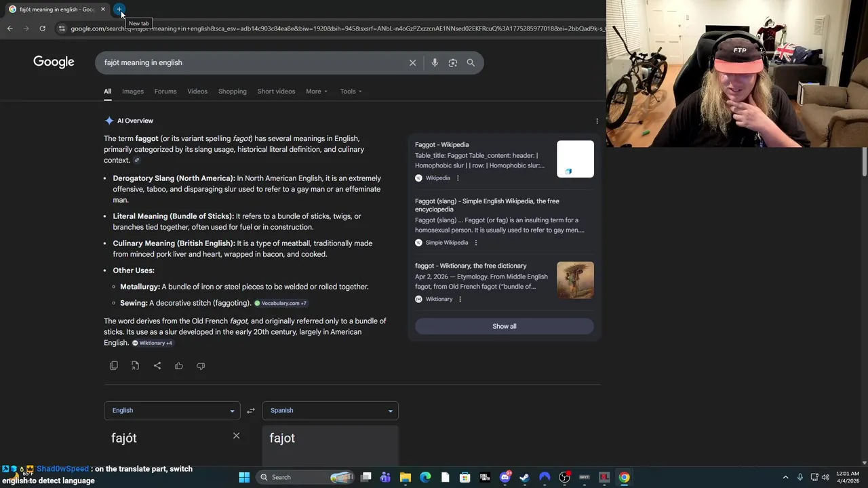
Task: Expand the More search filters dropdown
Action: 317,91
